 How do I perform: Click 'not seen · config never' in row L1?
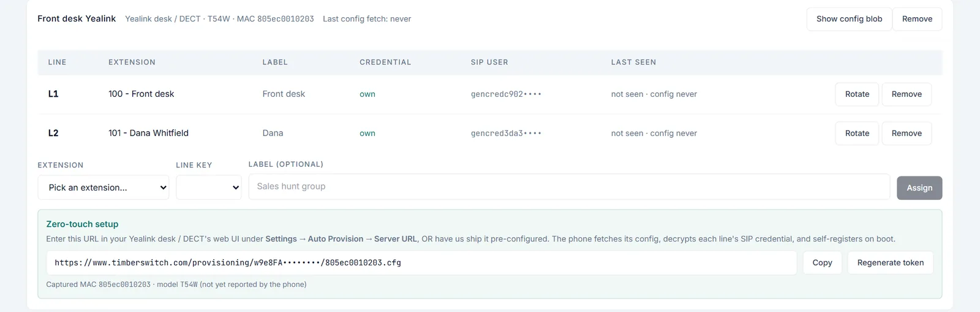[x=654, y=94]
